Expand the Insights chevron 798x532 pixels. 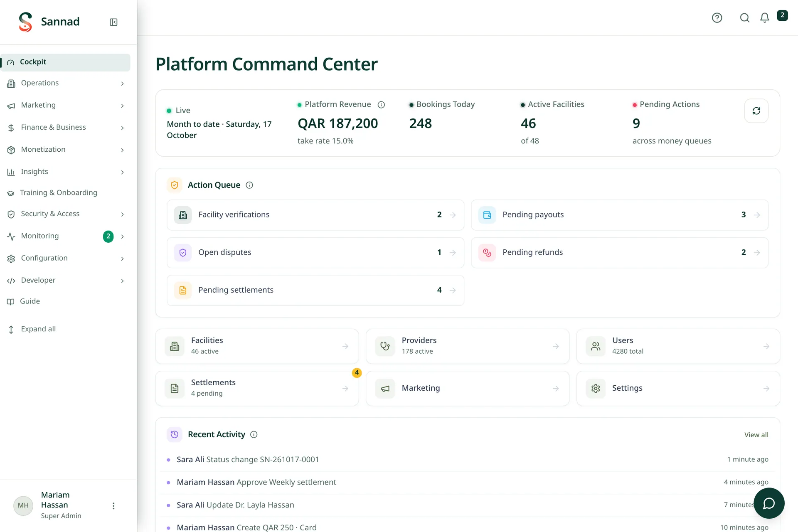point(122,172)
